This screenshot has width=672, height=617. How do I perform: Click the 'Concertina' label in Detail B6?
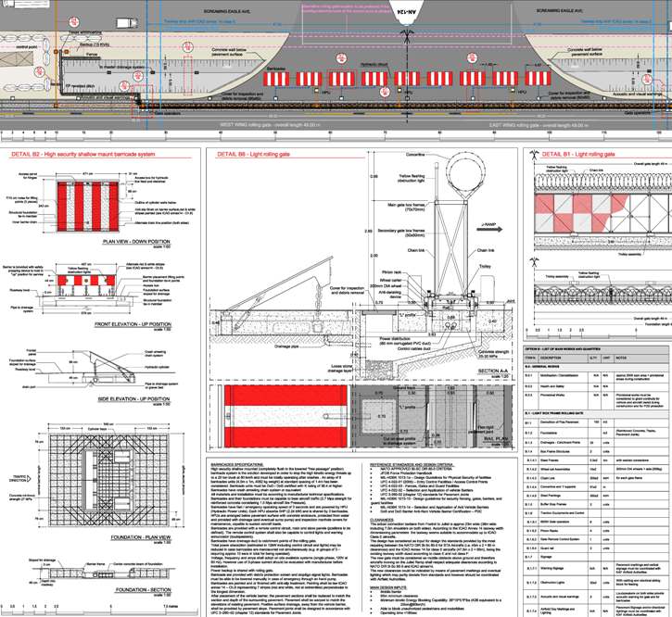click(x=415, y=155)
